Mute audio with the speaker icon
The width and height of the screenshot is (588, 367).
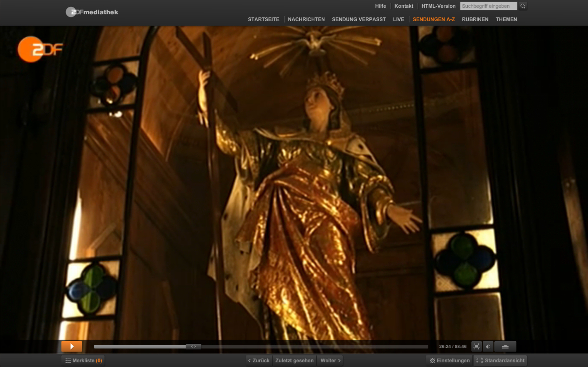(x=488, y=346)
